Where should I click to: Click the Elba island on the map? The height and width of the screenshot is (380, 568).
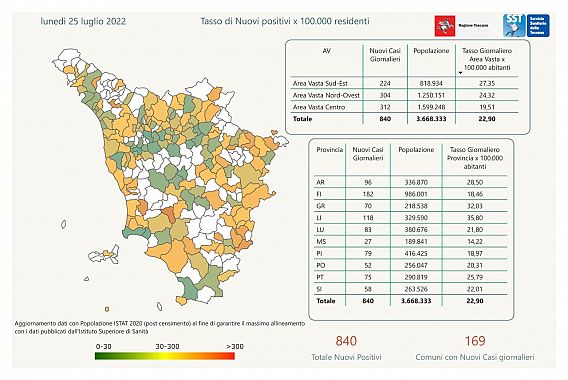(104, 254)
